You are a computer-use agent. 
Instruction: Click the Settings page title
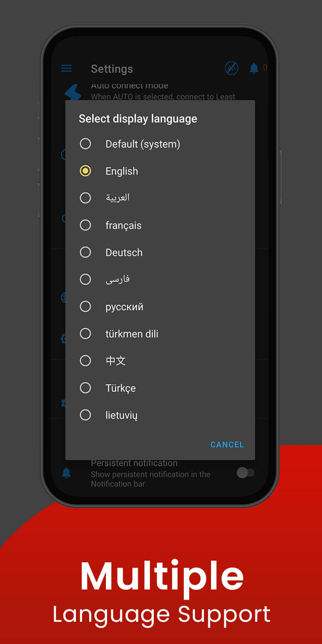tap(112, 69)
